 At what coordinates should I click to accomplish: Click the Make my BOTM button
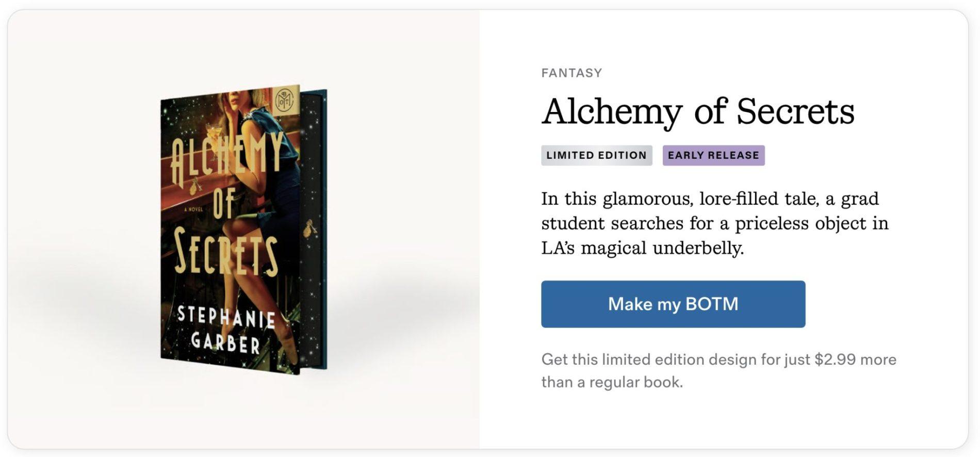(673, 304)
